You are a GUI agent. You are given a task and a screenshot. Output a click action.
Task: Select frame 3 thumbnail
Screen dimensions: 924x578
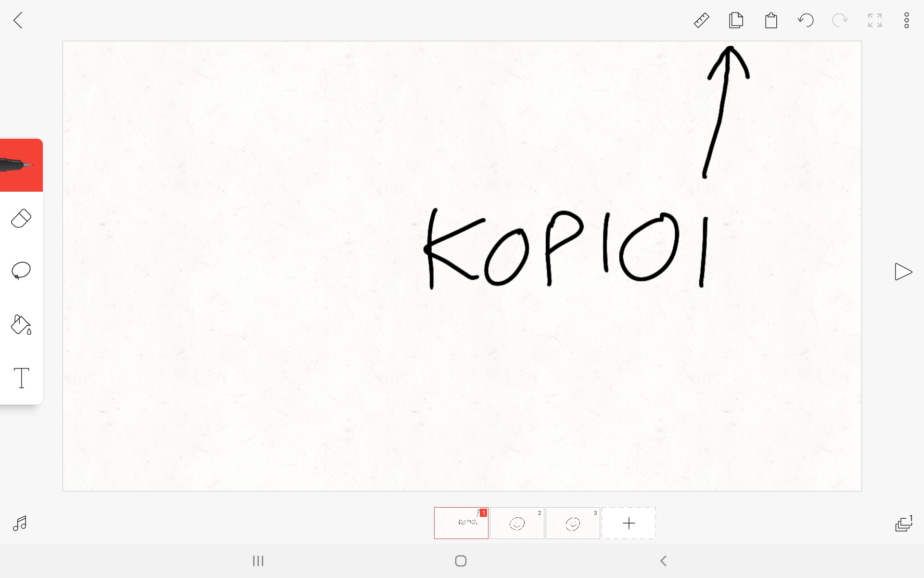point(573,523)
